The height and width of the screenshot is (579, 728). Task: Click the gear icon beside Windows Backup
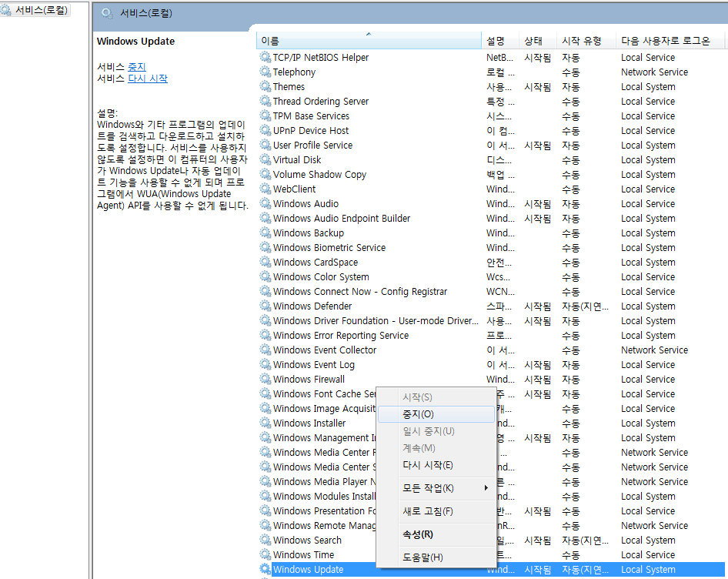pyautogui.click(x=265, y=233)
